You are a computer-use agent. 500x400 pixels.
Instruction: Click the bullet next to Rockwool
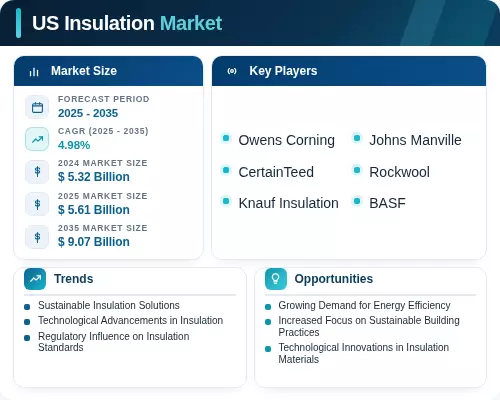click(357, 170)
